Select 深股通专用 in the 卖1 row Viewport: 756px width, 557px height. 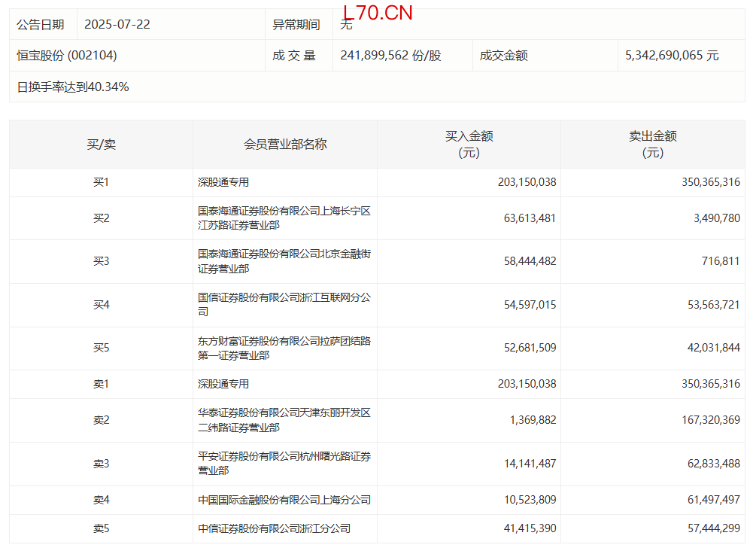[223, 384]
